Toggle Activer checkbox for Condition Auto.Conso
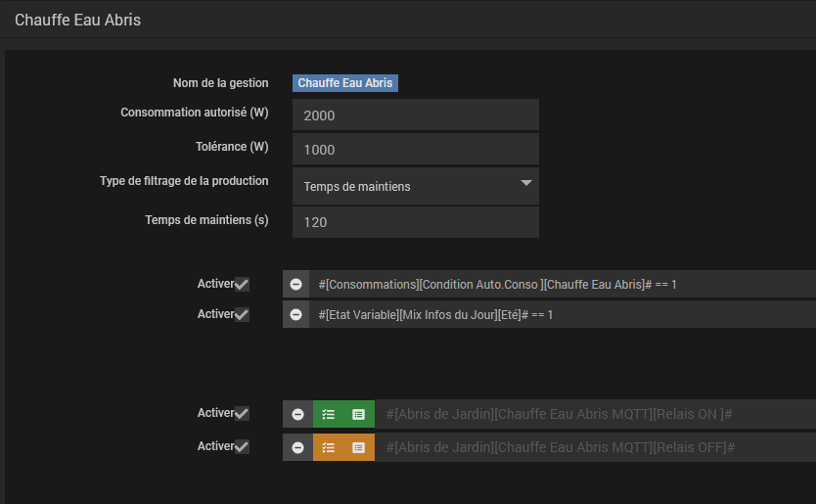 [x=242, y=285]
